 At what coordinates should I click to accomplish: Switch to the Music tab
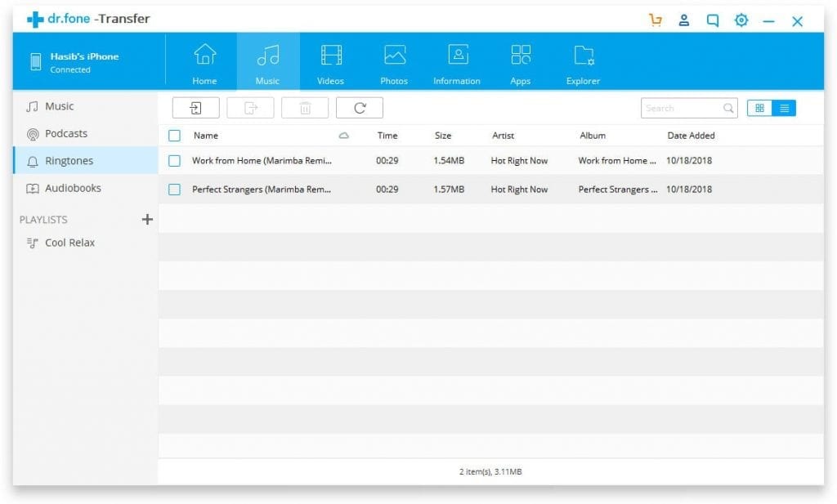pyautogui.click(x=267, y=61)
